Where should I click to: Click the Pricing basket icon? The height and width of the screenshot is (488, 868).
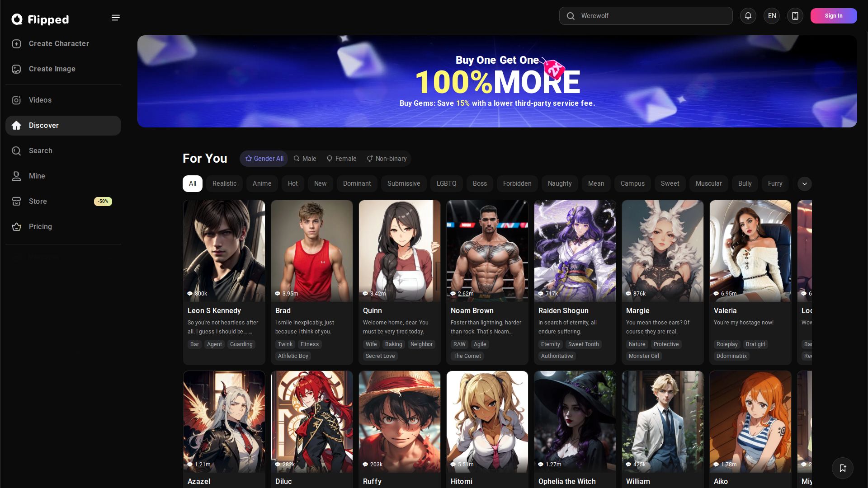tap(17, 227)
